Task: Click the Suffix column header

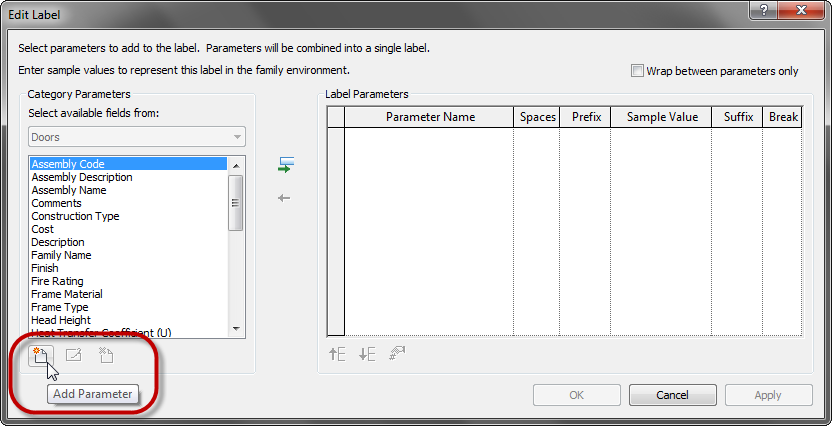Action: tap(738, 117)
